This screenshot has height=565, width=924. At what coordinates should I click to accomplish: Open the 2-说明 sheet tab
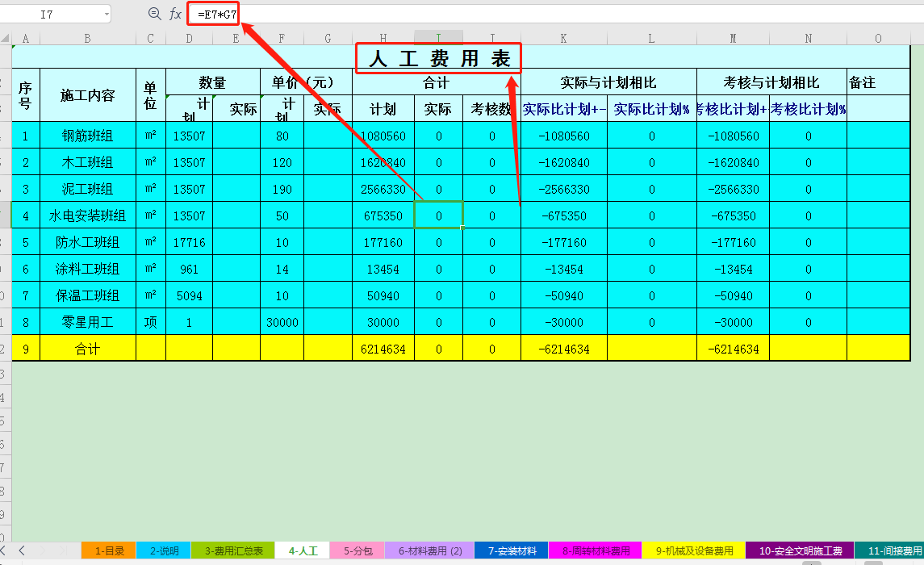[x=164, y=550]
